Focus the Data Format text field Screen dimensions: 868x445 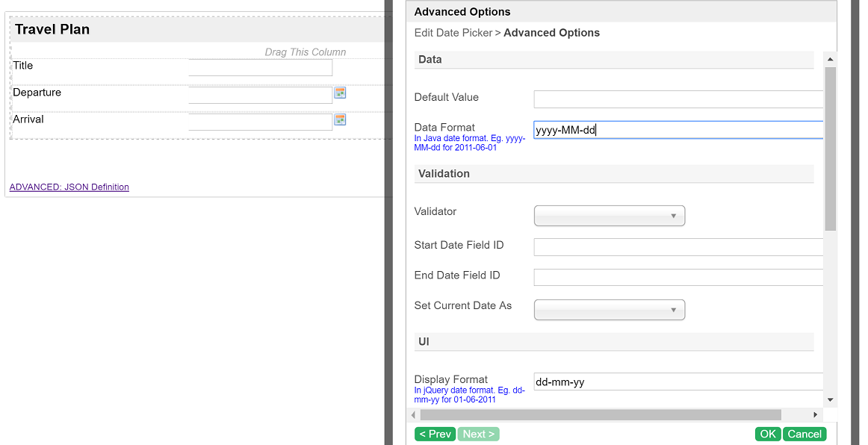pos(678,130)
